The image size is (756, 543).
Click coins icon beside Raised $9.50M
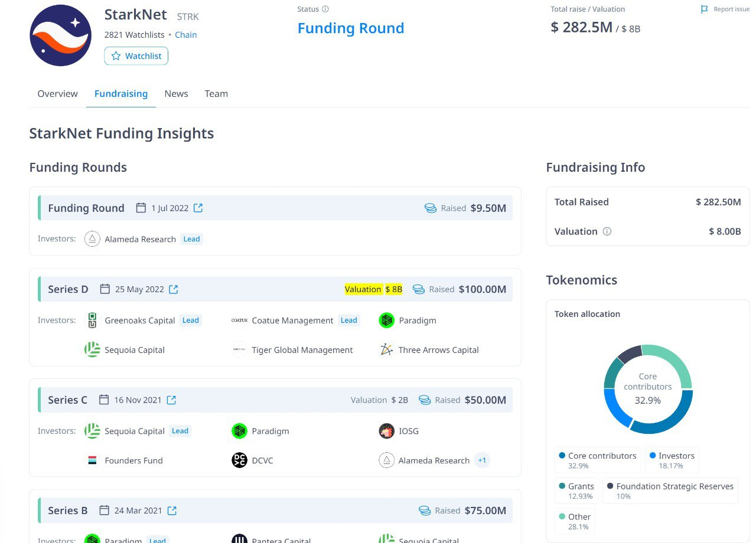431,208
